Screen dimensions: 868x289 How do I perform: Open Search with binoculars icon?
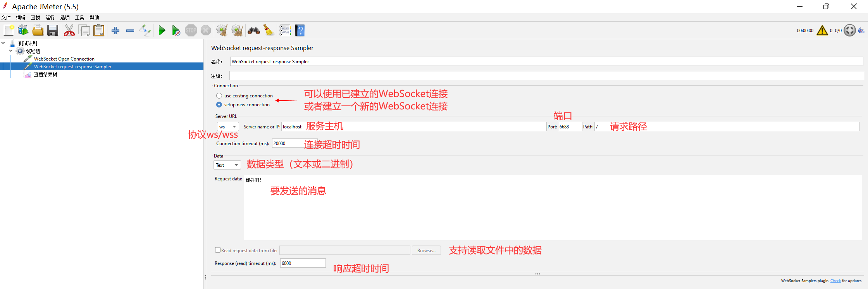254,30
